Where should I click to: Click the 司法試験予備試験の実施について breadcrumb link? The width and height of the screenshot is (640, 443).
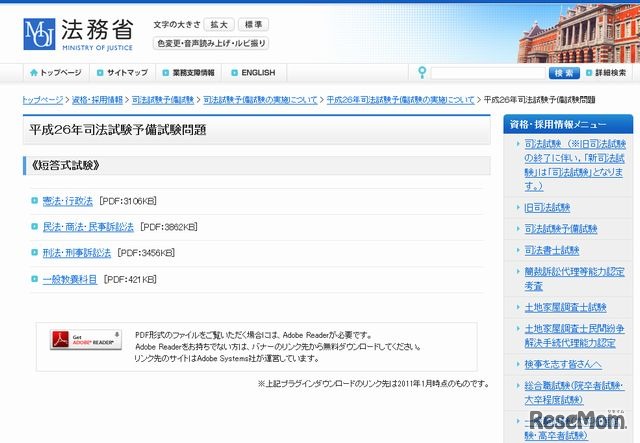260,100
